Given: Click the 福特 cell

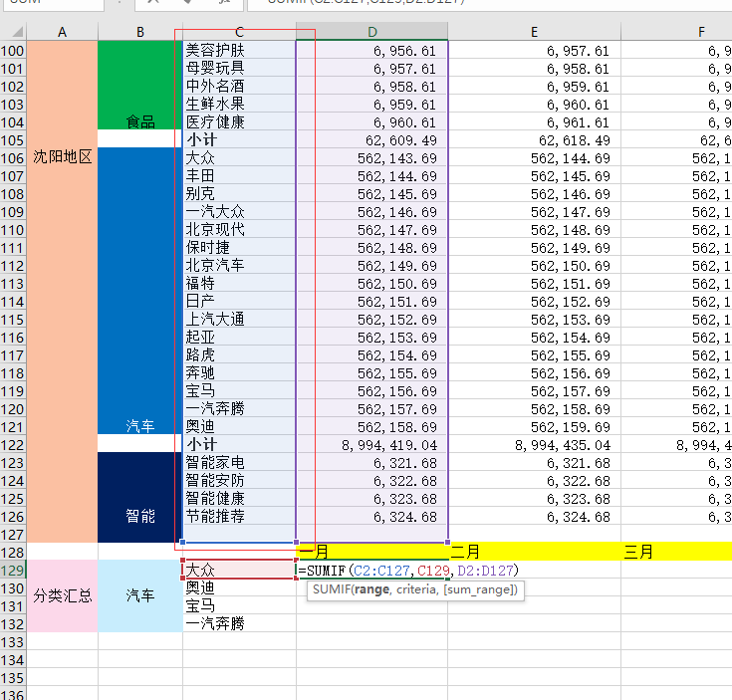Looking at the screenshot, I should pyautogui.click(x=239, y=283).
